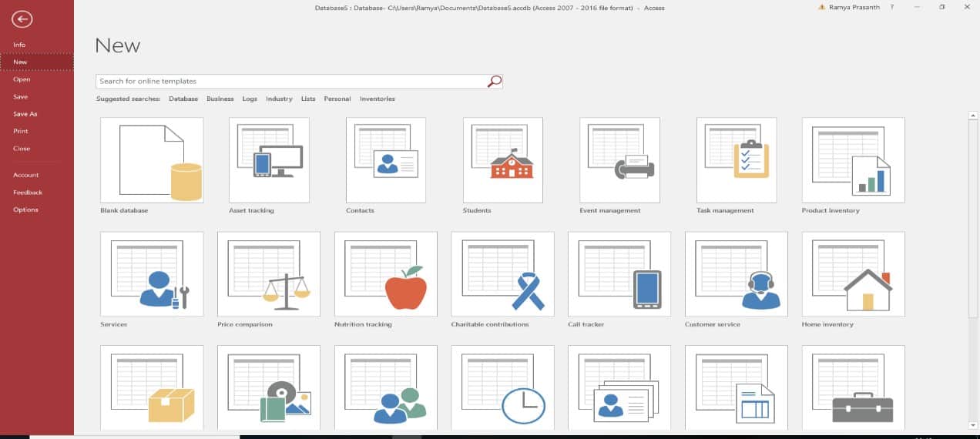Focus the online templates search box

click(292, 81)
